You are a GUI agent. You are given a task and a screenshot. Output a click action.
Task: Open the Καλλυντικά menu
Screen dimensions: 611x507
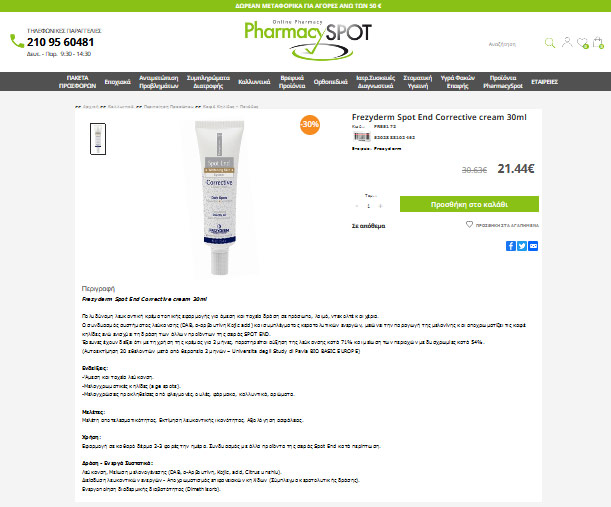click(x=254, y=82)
